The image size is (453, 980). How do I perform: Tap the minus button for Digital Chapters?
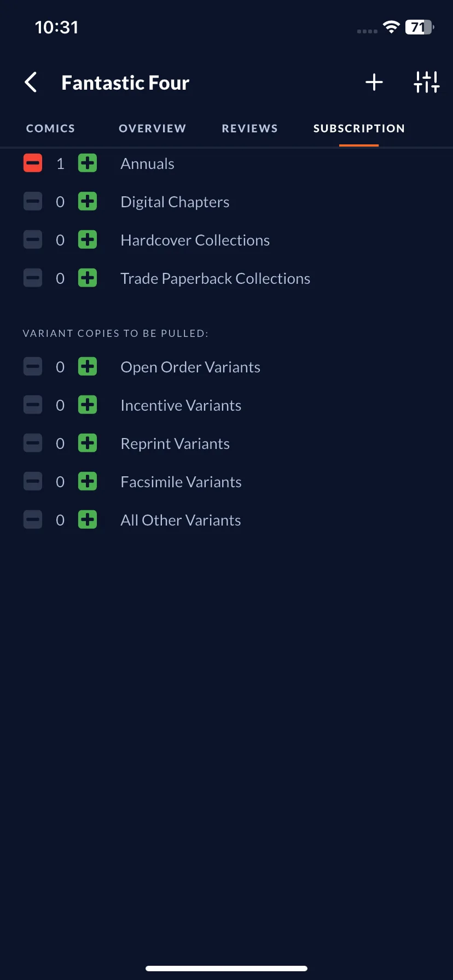[x=33, y=201]
